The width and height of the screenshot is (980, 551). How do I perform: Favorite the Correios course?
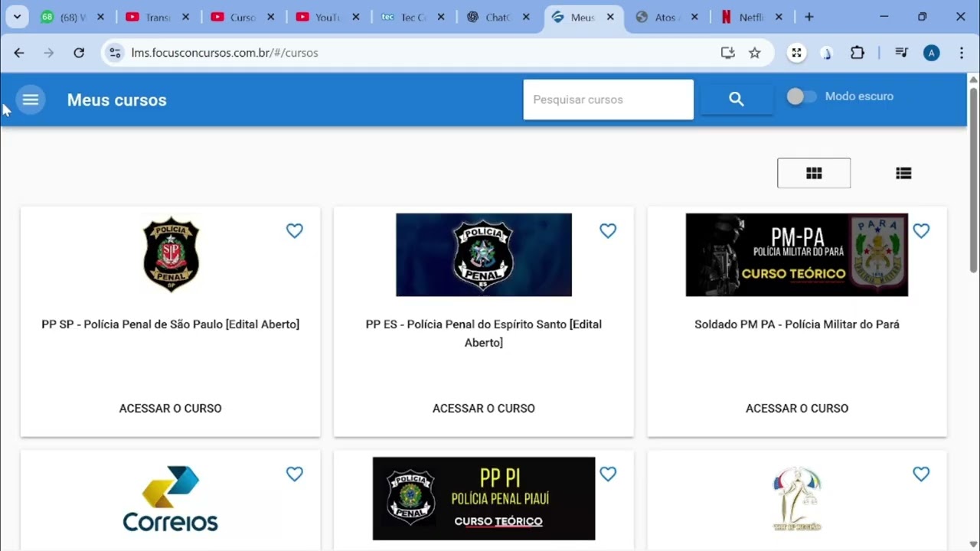[295, 474]
